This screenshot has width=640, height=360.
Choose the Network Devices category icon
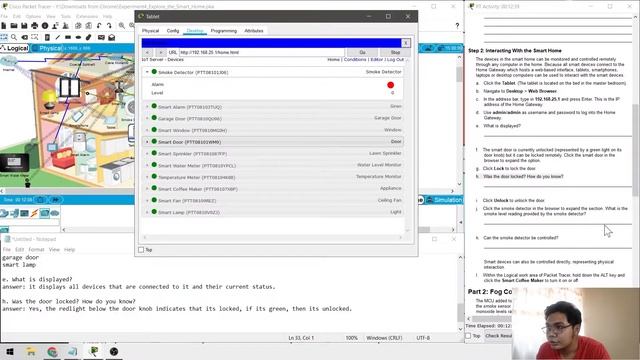click(4, 213)
